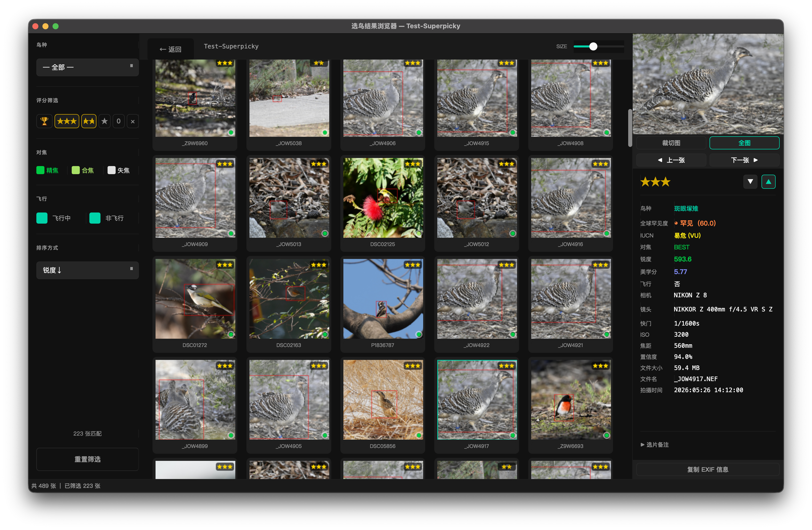Toggle the three-star rating filter
Viewport: 812px width, 530px height.
pos(67,121)
